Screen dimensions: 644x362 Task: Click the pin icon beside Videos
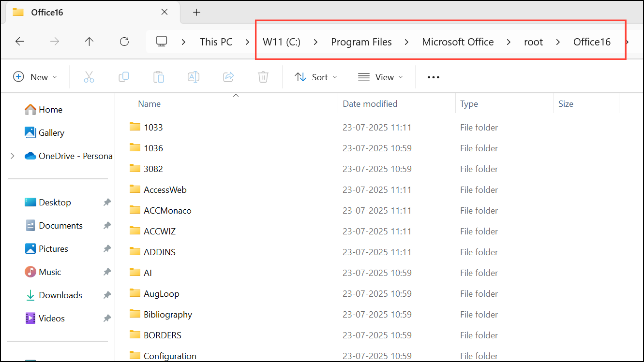coord(107,319)
